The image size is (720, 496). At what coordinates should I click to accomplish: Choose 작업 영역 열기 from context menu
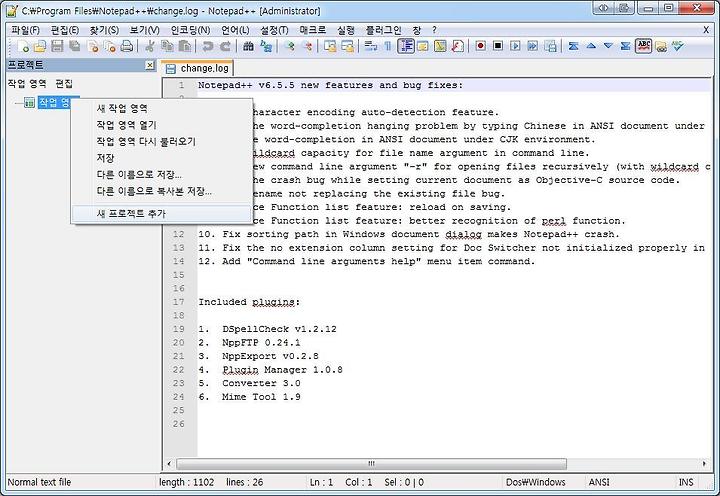(x=162, y=125)
